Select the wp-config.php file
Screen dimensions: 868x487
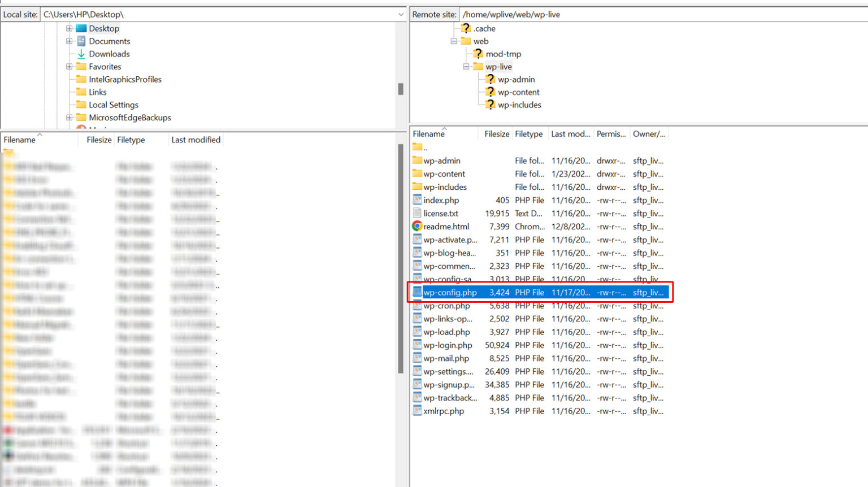[x=450, y=293]
